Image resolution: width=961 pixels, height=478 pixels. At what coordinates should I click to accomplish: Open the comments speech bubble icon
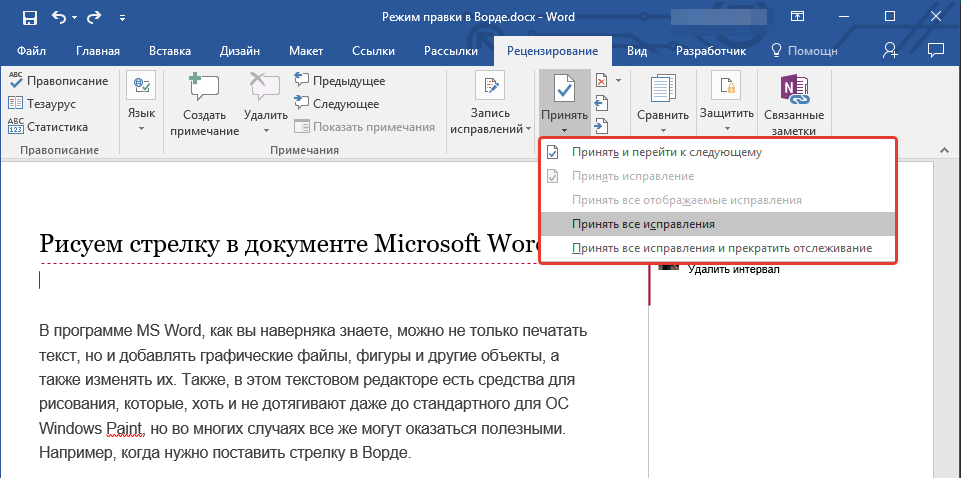(935, 50)
